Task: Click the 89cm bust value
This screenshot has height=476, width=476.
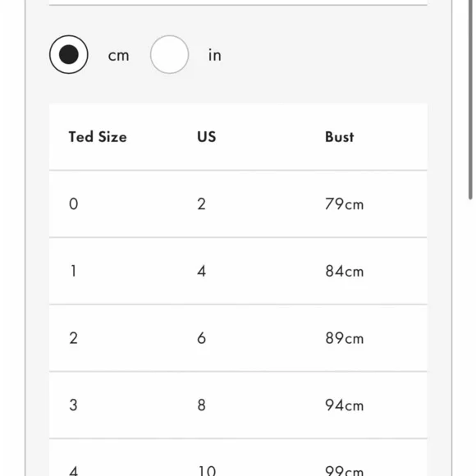Action: (344, 338)
